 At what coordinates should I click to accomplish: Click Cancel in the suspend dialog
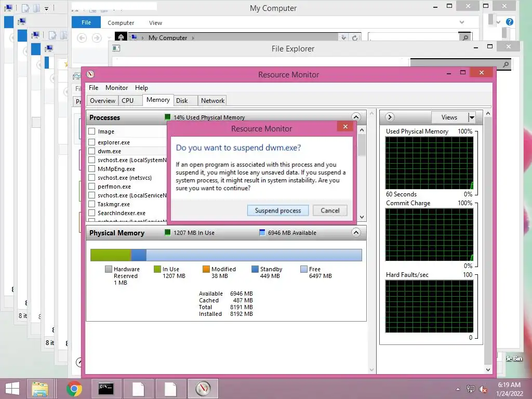coord(330,210)
